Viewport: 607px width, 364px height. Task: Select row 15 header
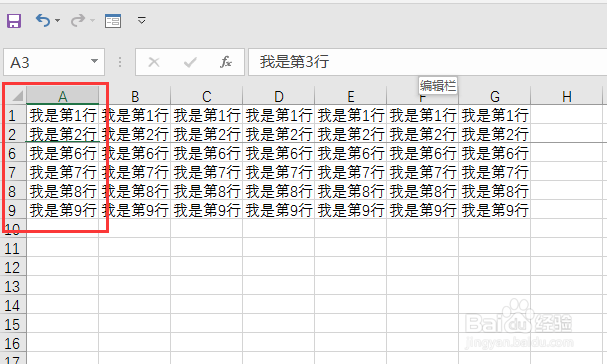coord(13,324)
